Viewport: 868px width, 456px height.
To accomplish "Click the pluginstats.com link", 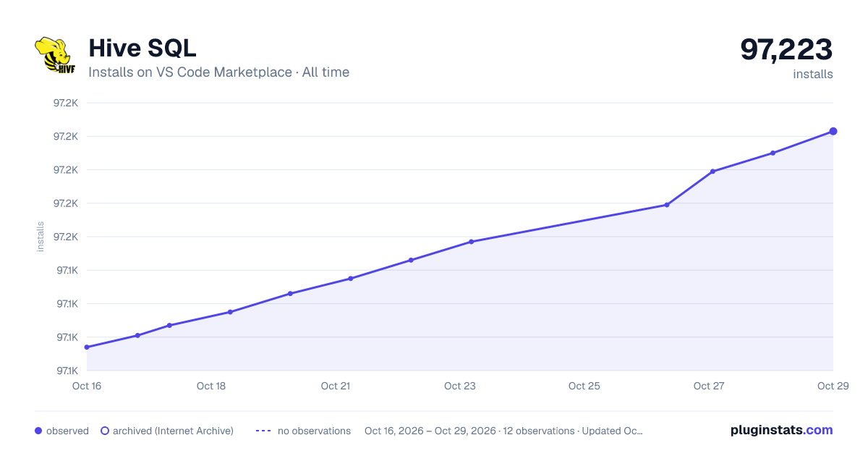I will tap(781, 430).
